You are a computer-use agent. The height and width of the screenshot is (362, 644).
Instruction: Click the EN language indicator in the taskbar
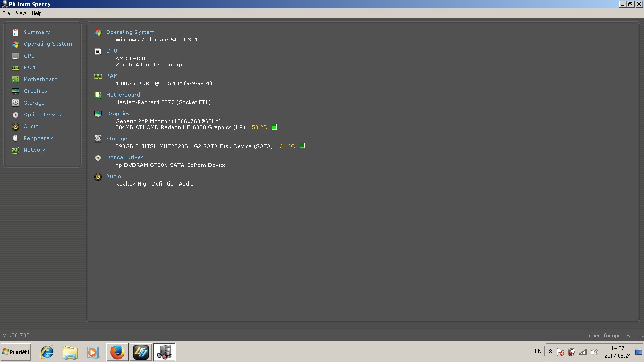[538, 351]
